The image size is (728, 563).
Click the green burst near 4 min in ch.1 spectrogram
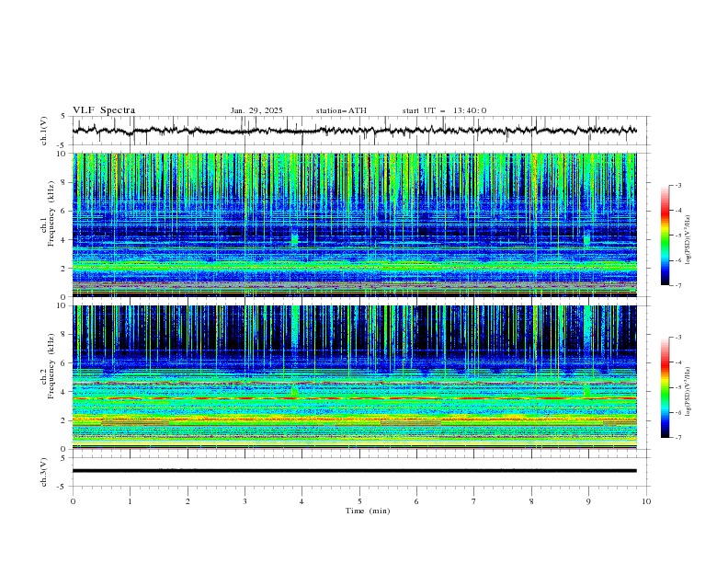click(x=294, y=237)
